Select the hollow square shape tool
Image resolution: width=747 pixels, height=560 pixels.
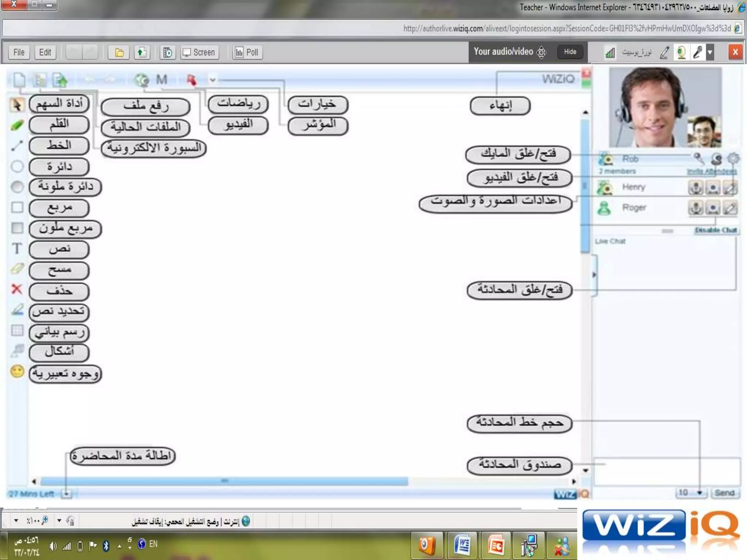click(17, 207)
